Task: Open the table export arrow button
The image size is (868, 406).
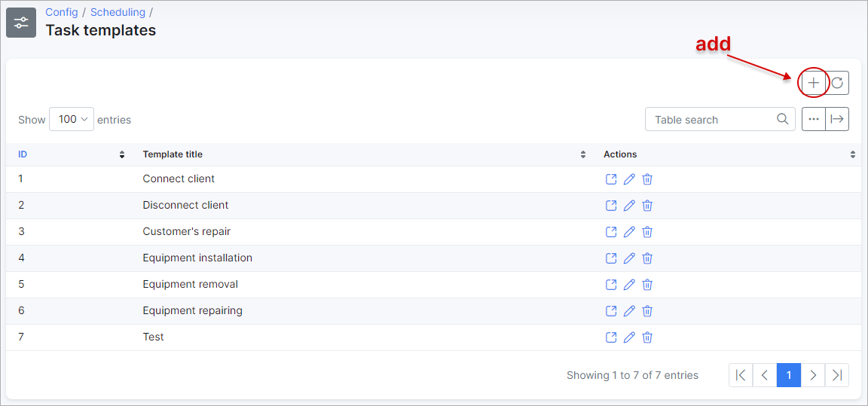Action: [x=838, y=119]
